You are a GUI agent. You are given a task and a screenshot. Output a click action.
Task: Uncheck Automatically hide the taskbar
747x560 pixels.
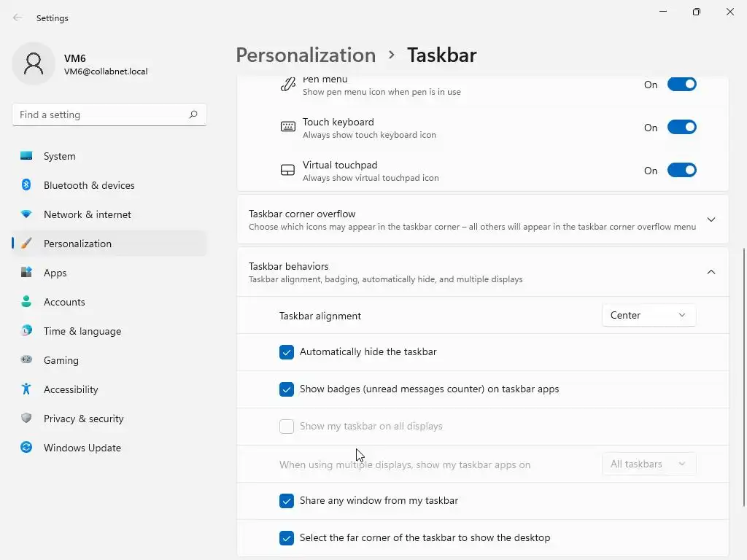pos(287,352)
